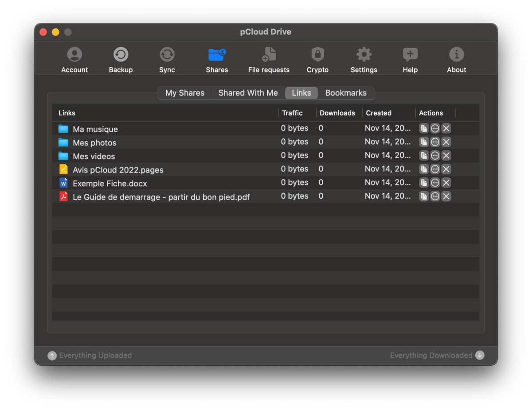Image resolution: width=532 pixels, height=411 pixels.
Task: Open the Sync section
Action: [167, 60]
